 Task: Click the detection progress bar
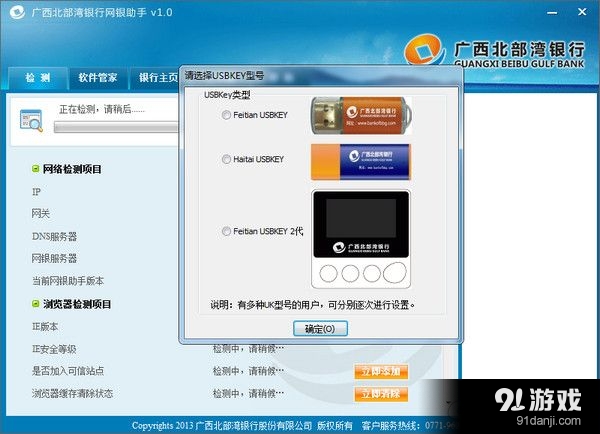(x=116, y=127)
